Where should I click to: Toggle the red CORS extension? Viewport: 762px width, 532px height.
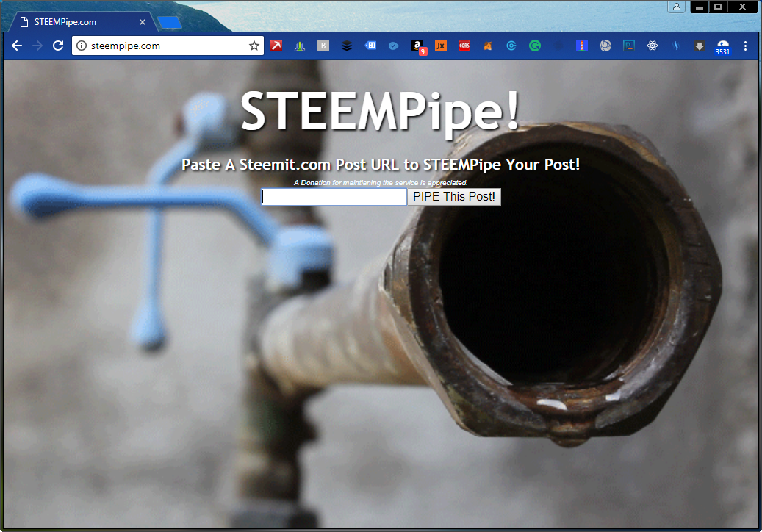(x=464, y=46)
